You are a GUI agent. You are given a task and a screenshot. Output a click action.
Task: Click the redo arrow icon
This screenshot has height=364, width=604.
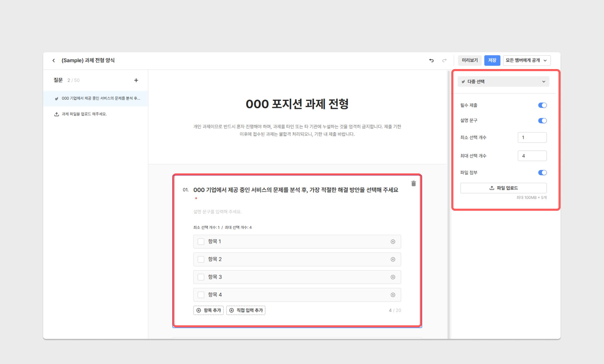coord(444,60)
